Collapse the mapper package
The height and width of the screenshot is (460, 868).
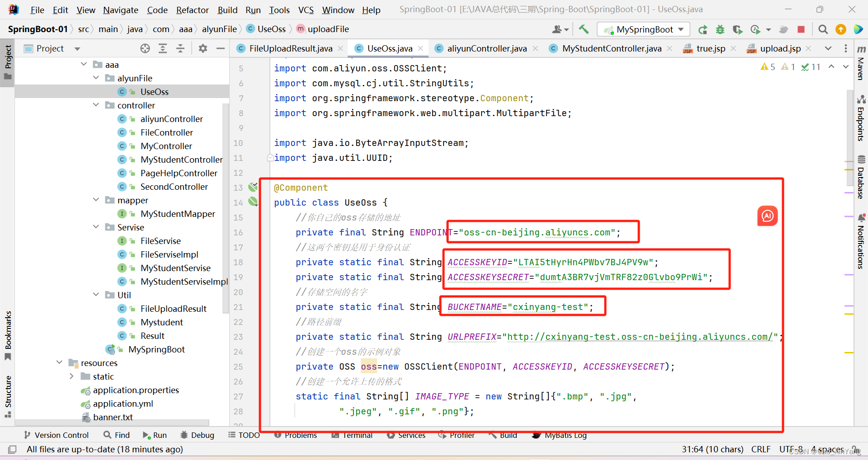coord(96,200)
